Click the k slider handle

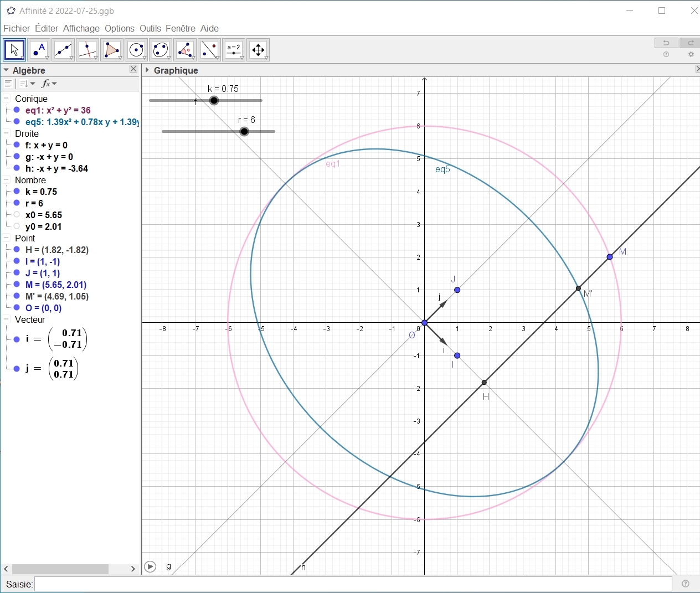click(214, 100)
